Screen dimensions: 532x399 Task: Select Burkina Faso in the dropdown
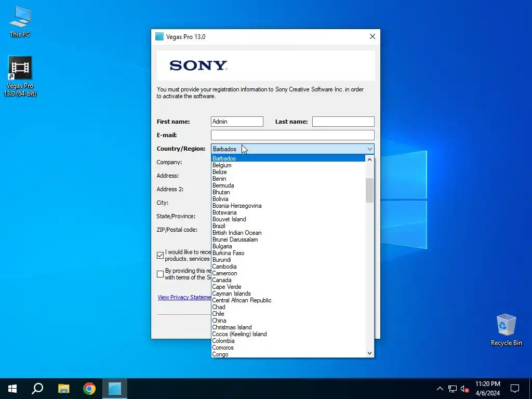pyautogui.click(x=288, y=253)
